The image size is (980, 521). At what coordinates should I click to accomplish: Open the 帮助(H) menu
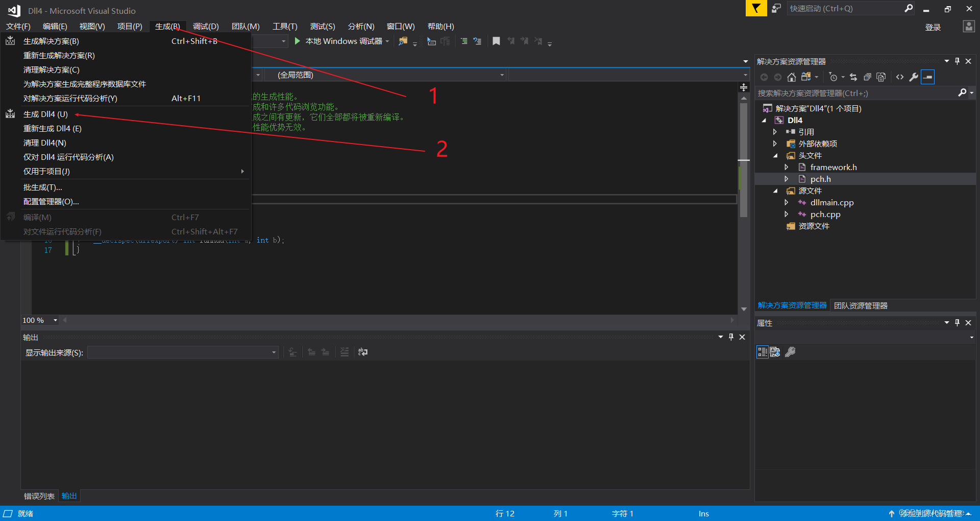tap(440, 26)
